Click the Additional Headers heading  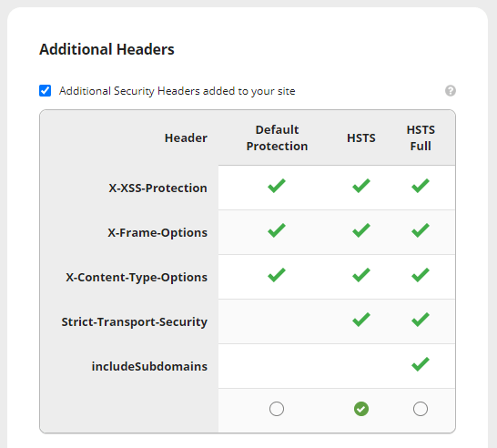[x=106, y=49]
